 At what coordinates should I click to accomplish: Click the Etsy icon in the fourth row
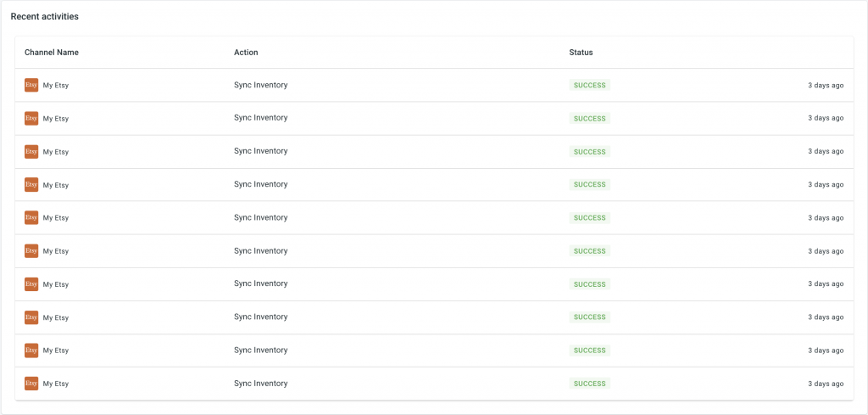(31, 184)
